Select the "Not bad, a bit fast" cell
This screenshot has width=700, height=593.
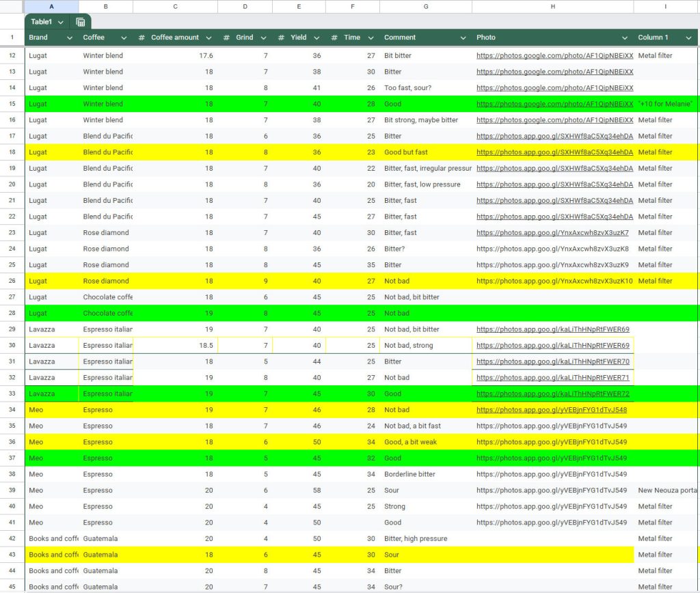point(426,426)
